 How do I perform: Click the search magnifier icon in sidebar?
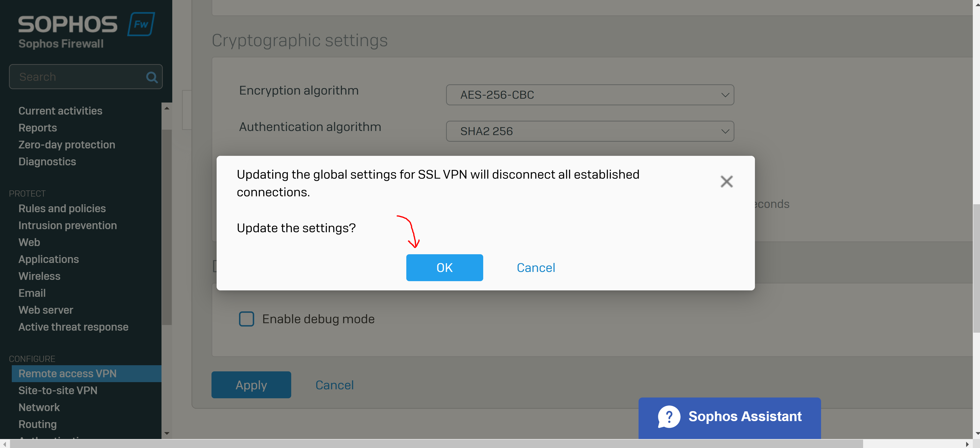pyautogui.click(x=152, y=77)
